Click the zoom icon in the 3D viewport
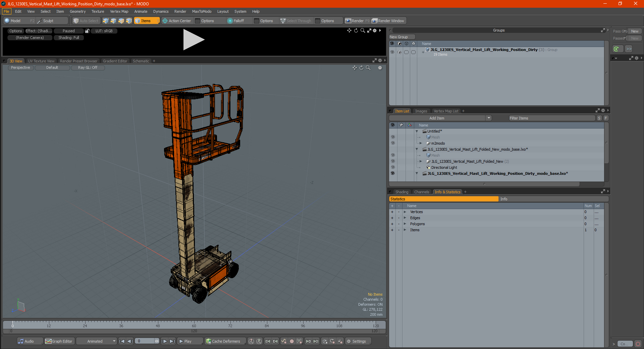The width and height of the screenshot is (644, 349). click(x=368, y=68)
